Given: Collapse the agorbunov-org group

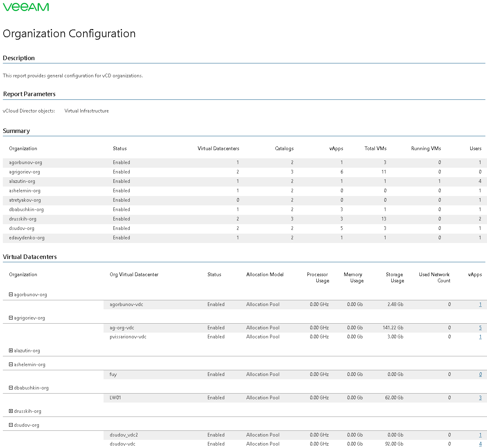Looking at the screenshot, I should pyautogui.click(x=11, y=294).
